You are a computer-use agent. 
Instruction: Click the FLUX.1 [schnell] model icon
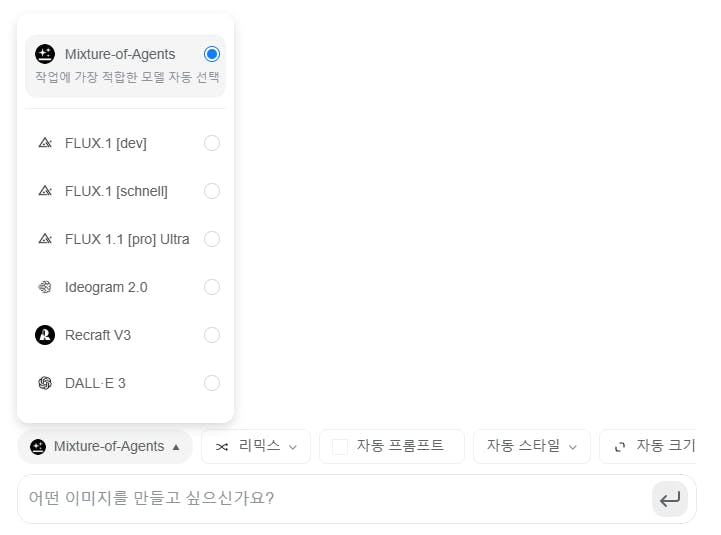pyautogui.click(x=45, y=191)
